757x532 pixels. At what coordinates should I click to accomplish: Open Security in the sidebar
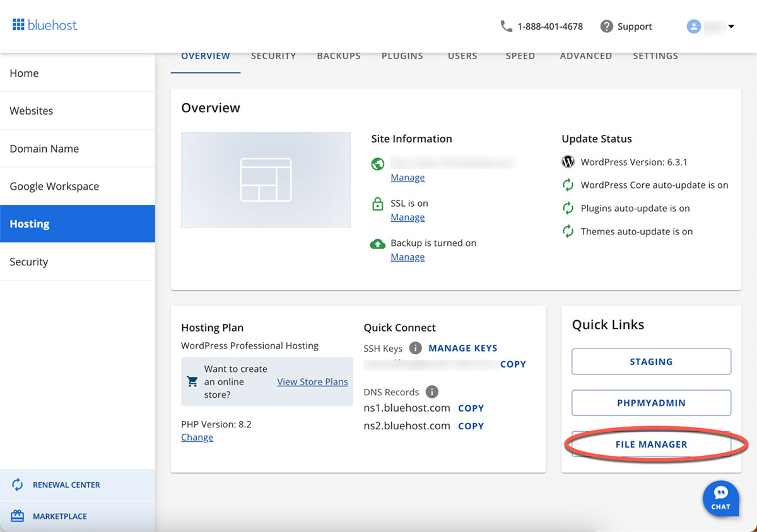78,262
